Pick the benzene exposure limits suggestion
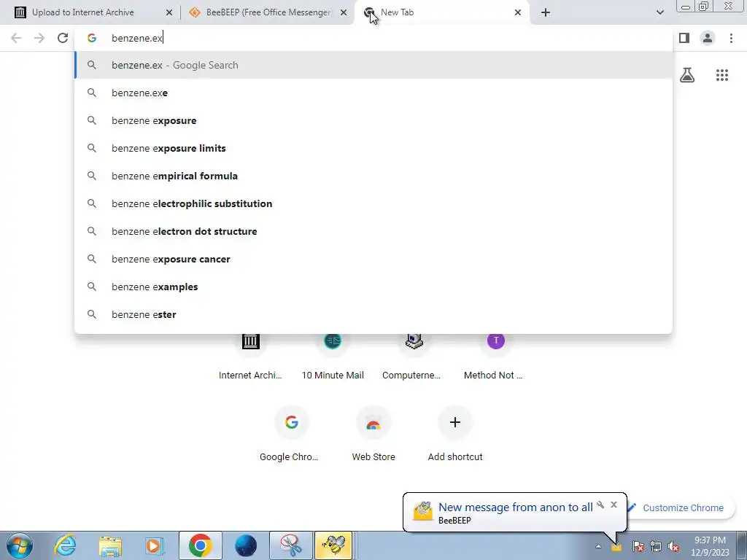The width and height of the screenshot is (747, 560). 373,148
